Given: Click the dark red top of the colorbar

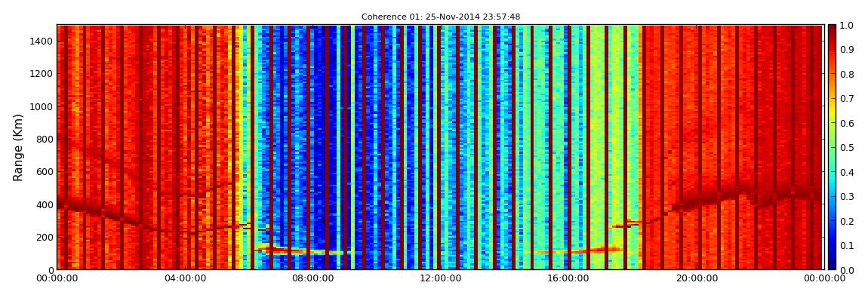Looking at the screenshot, I should point(832,30).
